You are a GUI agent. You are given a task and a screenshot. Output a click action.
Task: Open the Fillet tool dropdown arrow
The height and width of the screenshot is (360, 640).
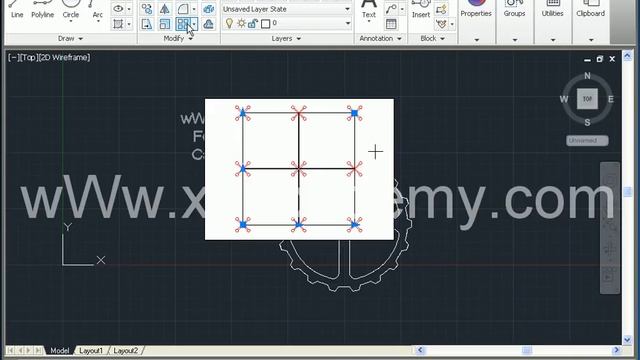click(x=194, y=9)
